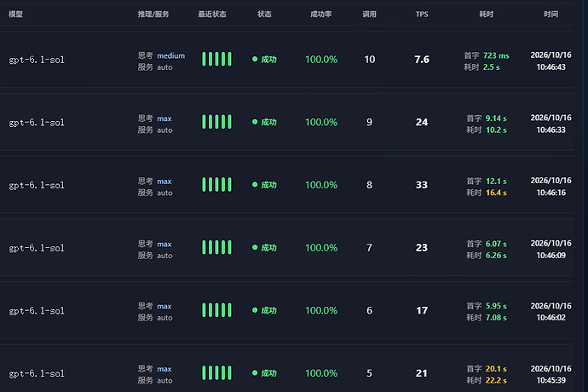
Task: Click the max thinking label in the 10:46:33 row
Action: click(164, 118)
